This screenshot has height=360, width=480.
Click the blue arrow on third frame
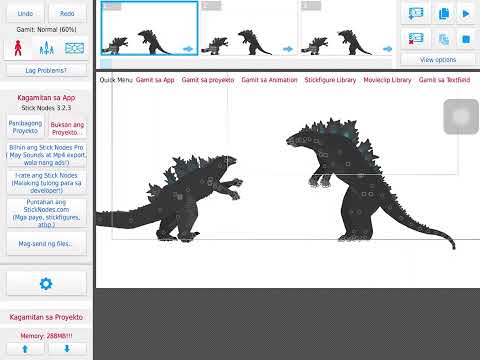[387, 49]
